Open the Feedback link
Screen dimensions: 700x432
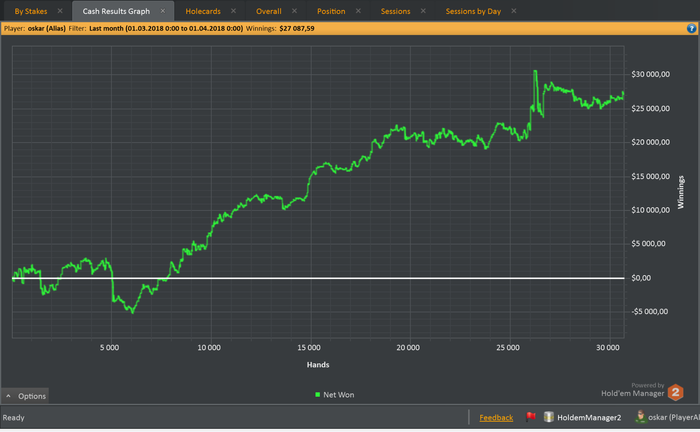496,418
